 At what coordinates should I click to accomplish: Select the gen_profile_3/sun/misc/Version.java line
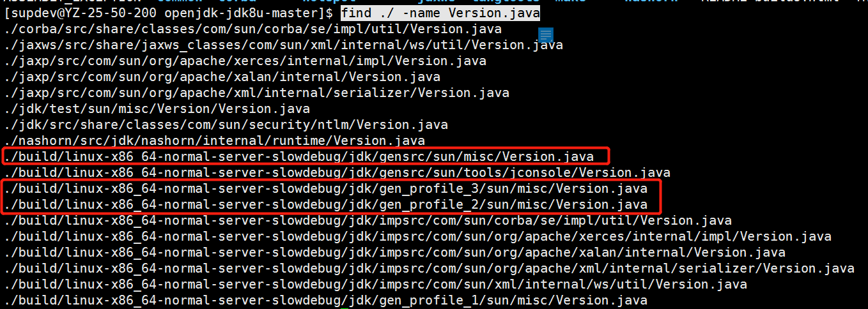[325, 189]
